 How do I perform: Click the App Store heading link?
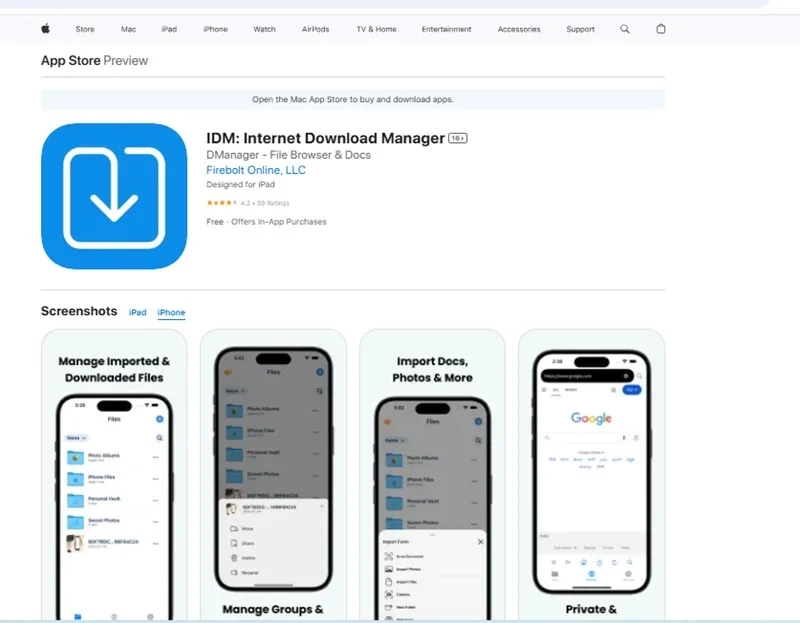point(70,60)
